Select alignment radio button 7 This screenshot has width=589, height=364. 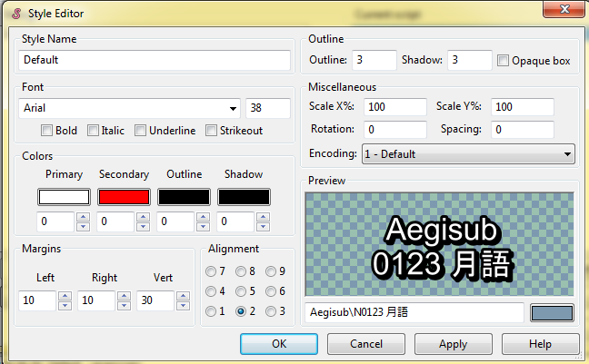point(211,271)
